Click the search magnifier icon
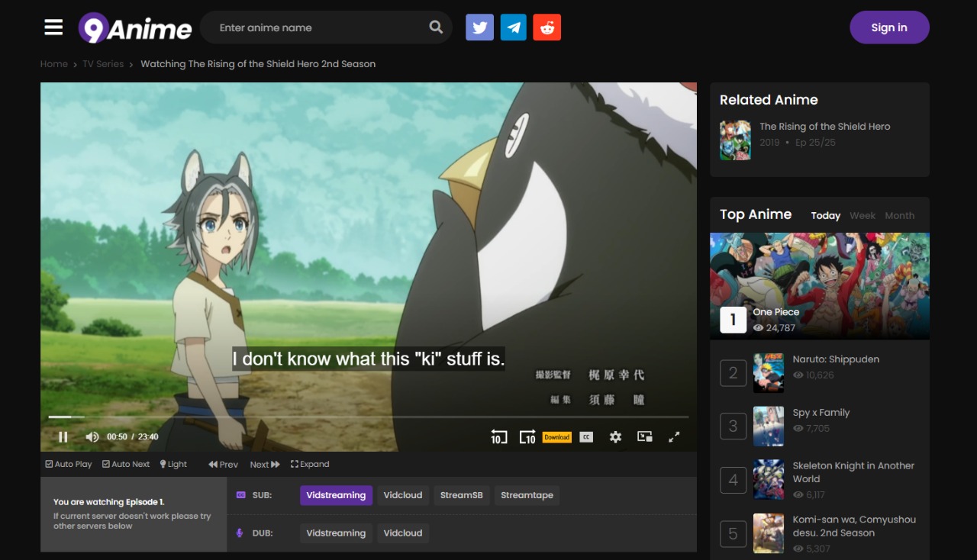 pyautogui.click(x=436, y=27)
